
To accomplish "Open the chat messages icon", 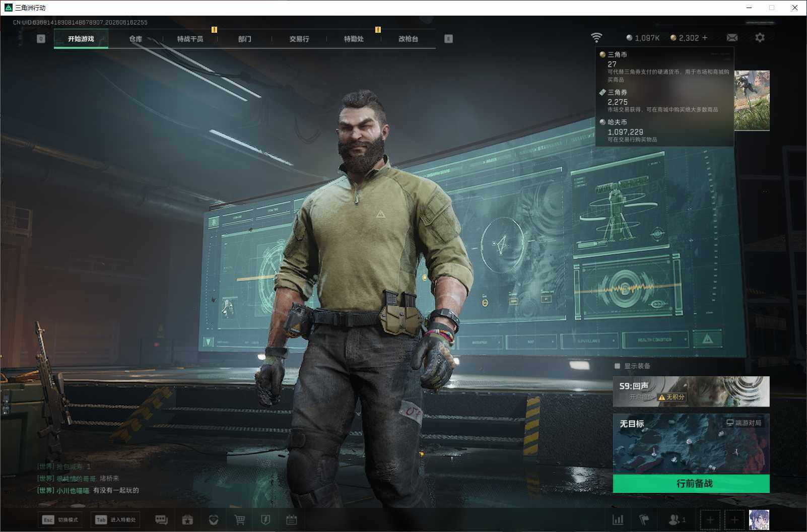I will [161, 519].
